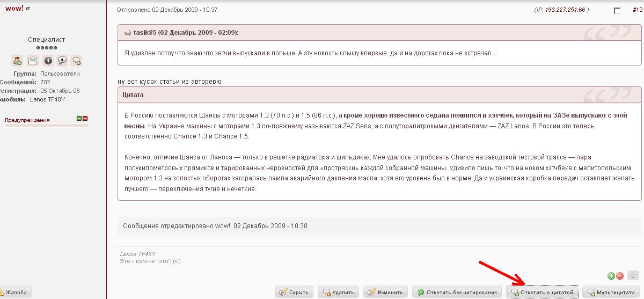Screen dimensions: 644x299
Task: Open the external profile icon next to wow!
Action: (x=28, y=9)
